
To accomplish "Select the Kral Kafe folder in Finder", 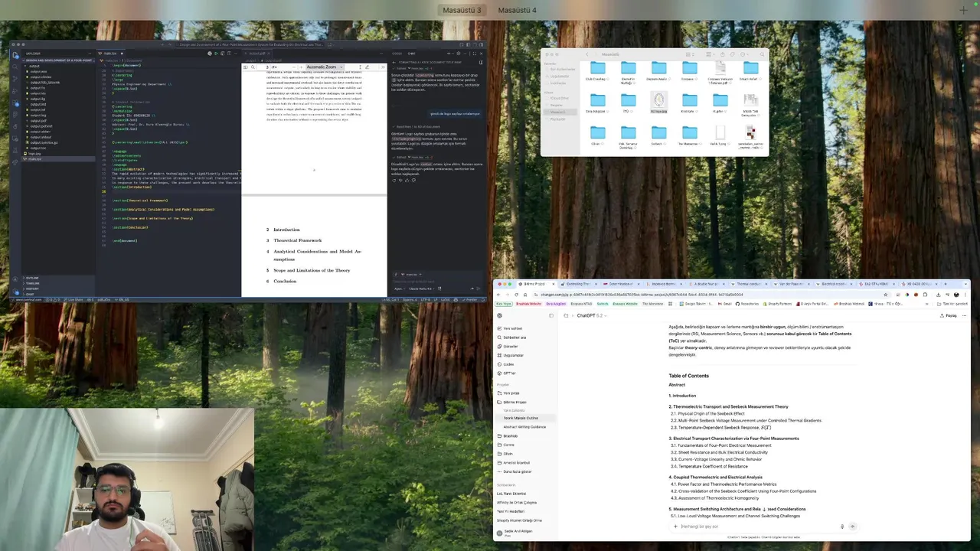I will pos(690,101).
